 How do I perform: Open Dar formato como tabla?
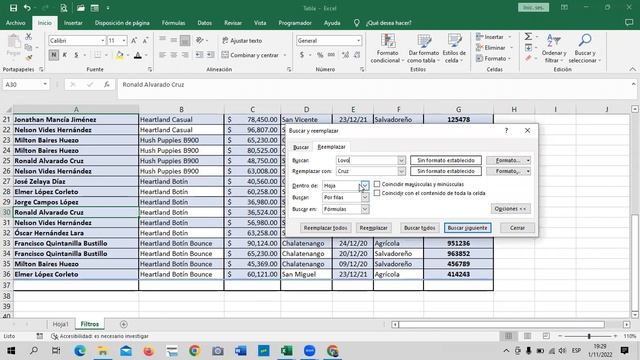click(424, 48)
